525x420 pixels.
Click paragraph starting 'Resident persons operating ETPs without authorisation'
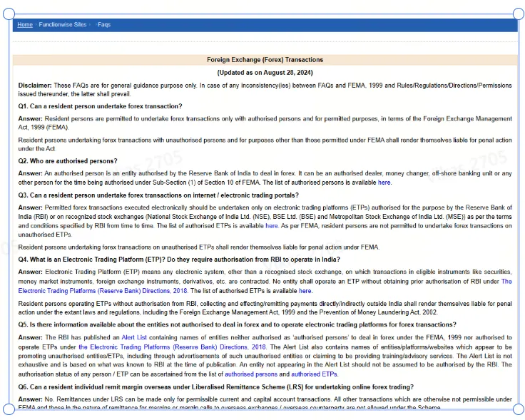point(265,308)
